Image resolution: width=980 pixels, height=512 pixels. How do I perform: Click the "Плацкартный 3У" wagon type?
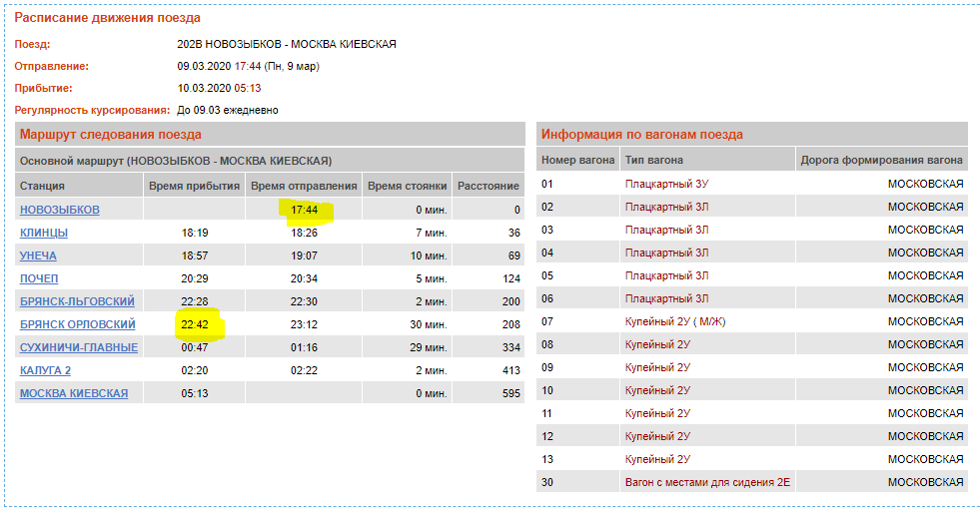pyautogui.click(x=667, y=184)
